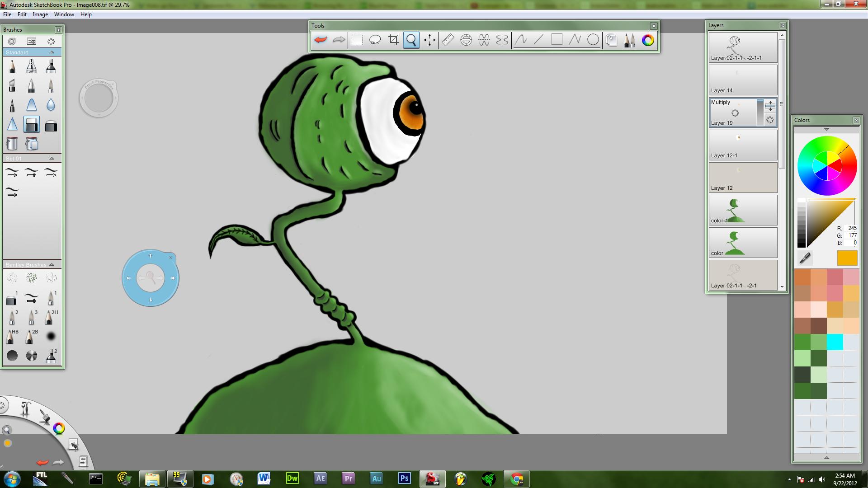Select the Rectangle Select tool
Image resolution: width=868 pixels, height=488 pixels.
pos(357,40)
